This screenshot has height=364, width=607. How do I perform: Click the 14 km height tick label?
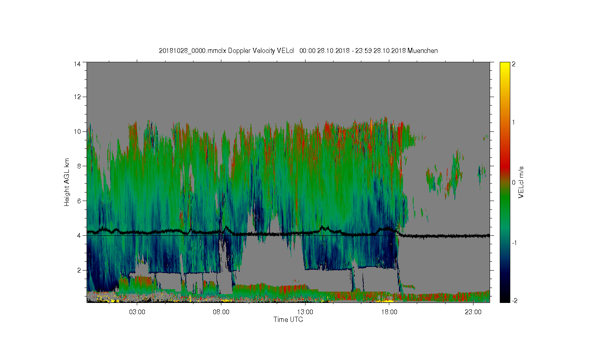[x=77, y=64]
